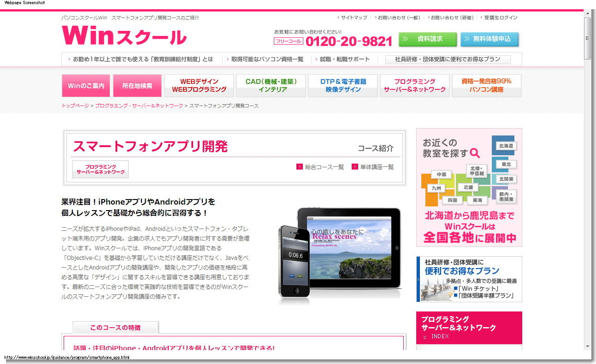Open お問い合わせ (一般) link
596x364 pixels.
coord(399,18)
